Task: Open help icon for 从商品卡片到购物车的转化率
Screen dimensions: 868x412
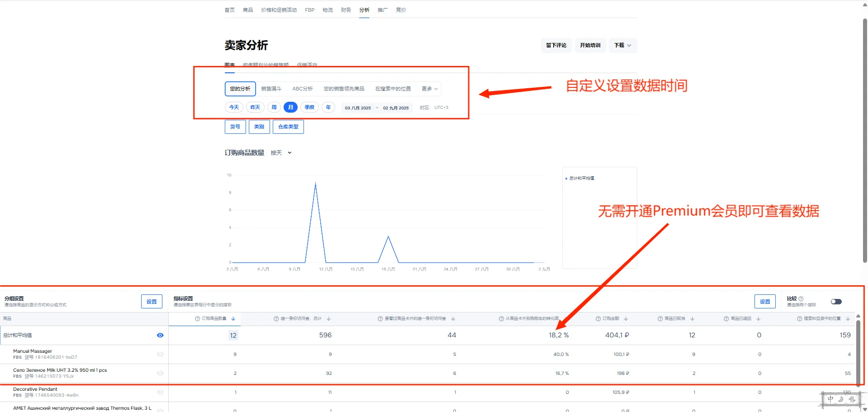Action: tap(501, 319)
